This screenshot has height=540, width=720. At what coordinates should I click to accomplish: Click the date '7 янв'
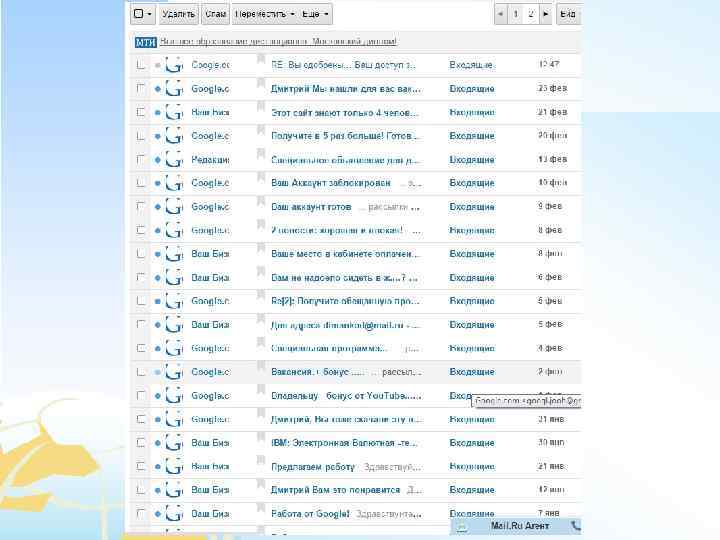pos(549,512)
